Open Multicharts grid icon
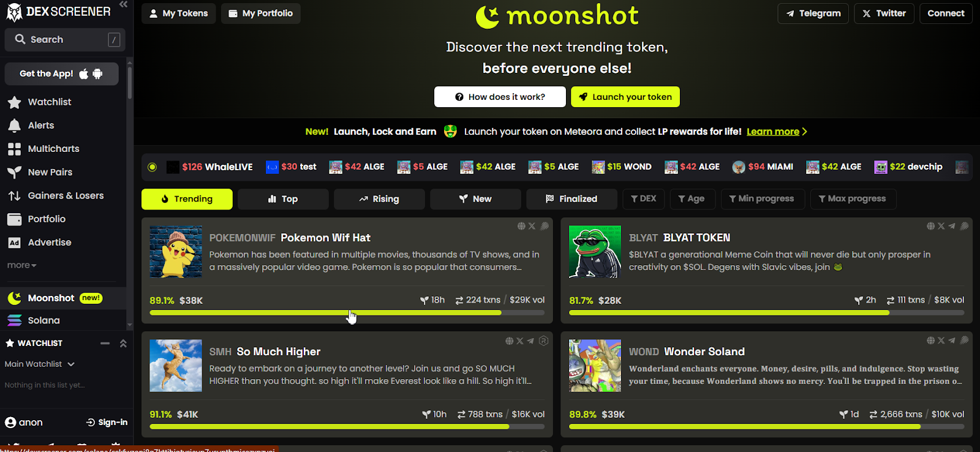The width and height of the screenshot is (980, 452). (15, 149)
